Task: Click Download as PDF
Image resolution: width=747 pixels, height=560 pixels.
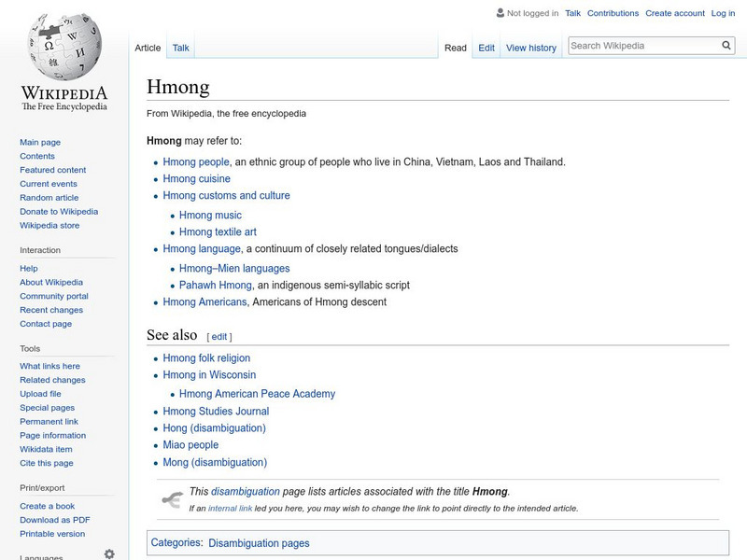Action: pos(55,520)
